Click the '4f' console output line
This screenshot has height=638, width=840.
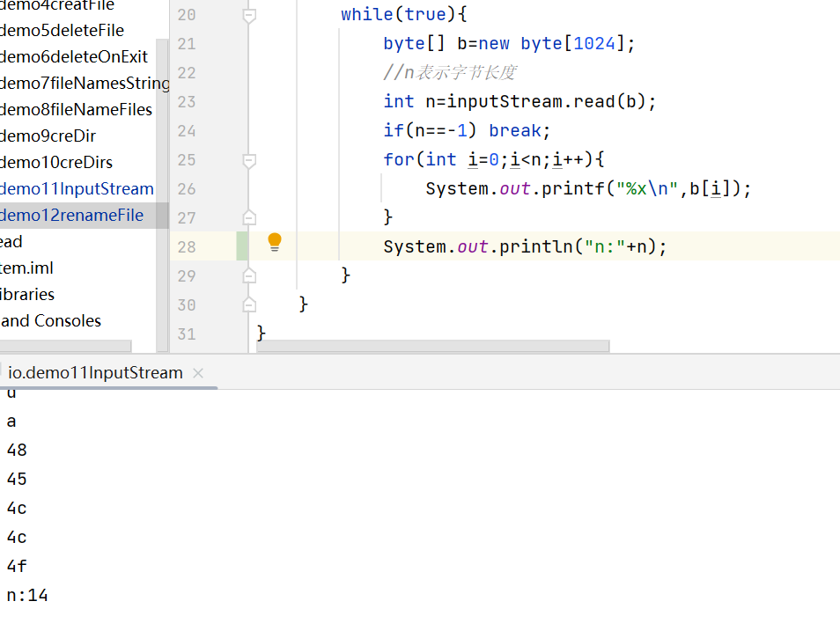[17, 566]
